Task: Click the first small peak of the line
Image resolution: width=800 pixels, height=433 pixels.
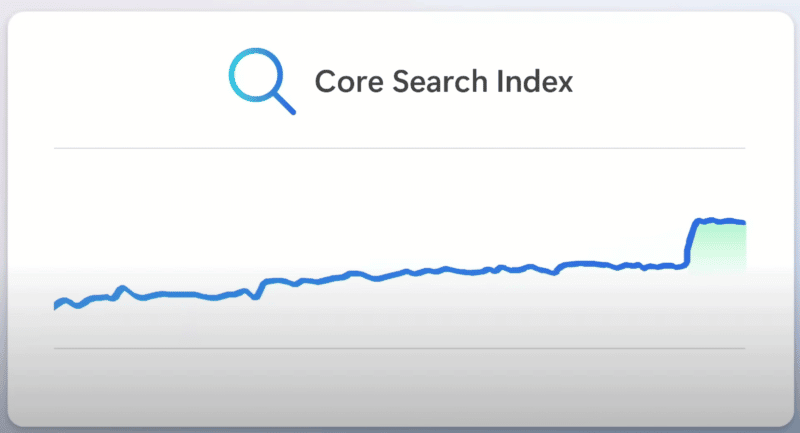Action: (121, 288)
